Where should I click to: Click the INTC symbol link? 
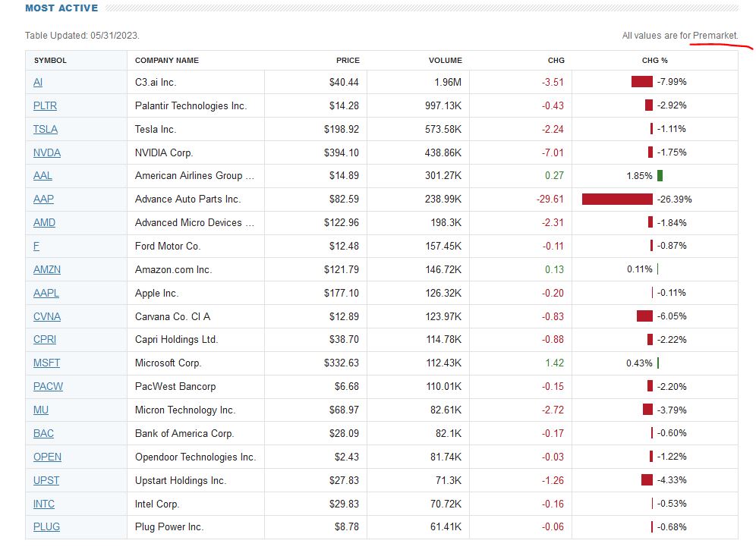(44, 504)
